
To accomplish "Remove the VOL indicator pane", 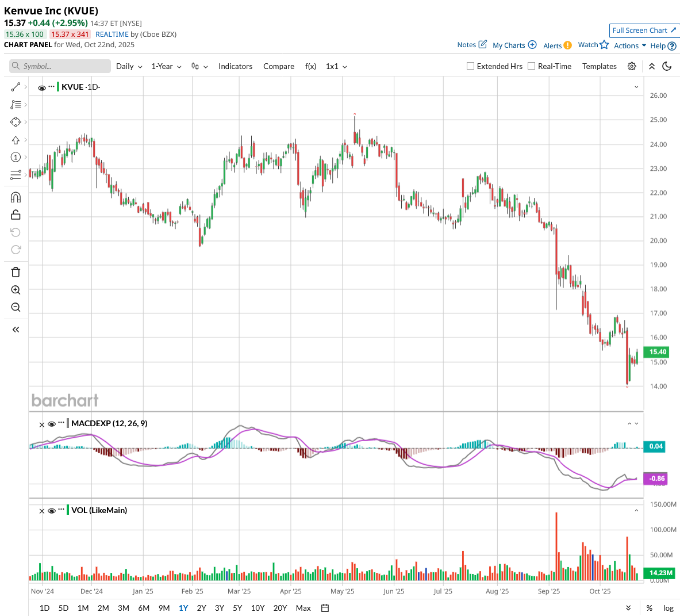I will tap(41, 511).
